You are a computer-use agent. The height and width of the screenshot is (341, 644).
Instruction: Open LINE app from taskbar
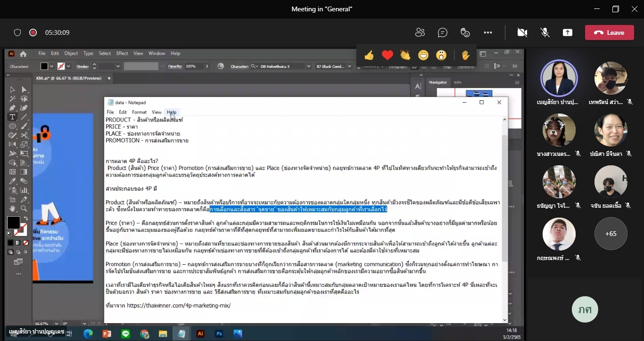coord(126,333)
